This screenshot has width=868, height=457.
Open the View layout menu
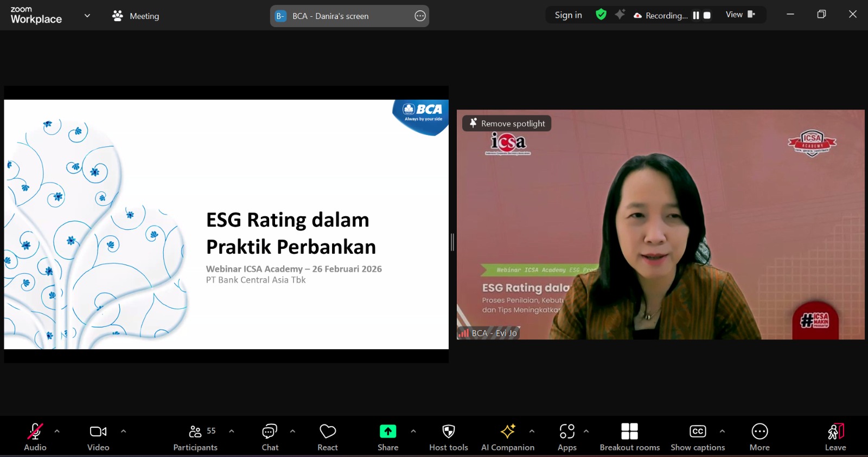coord(740,15)
